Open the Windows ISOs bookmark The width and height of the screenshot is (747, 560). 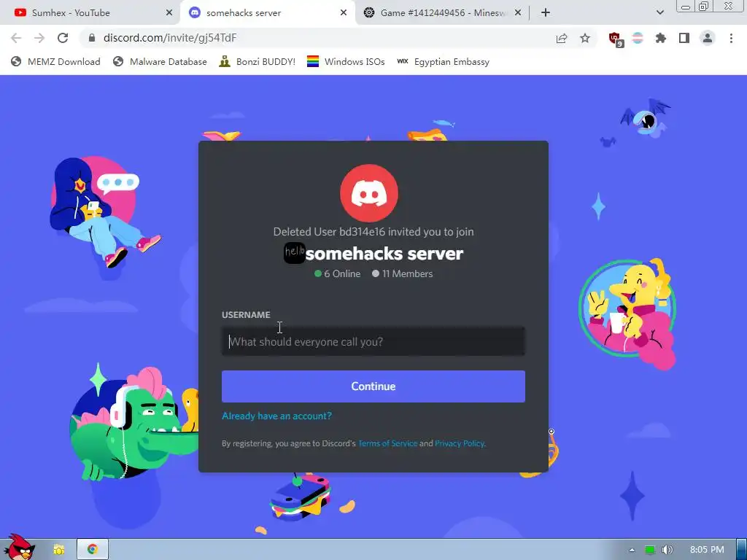point(346,61)
